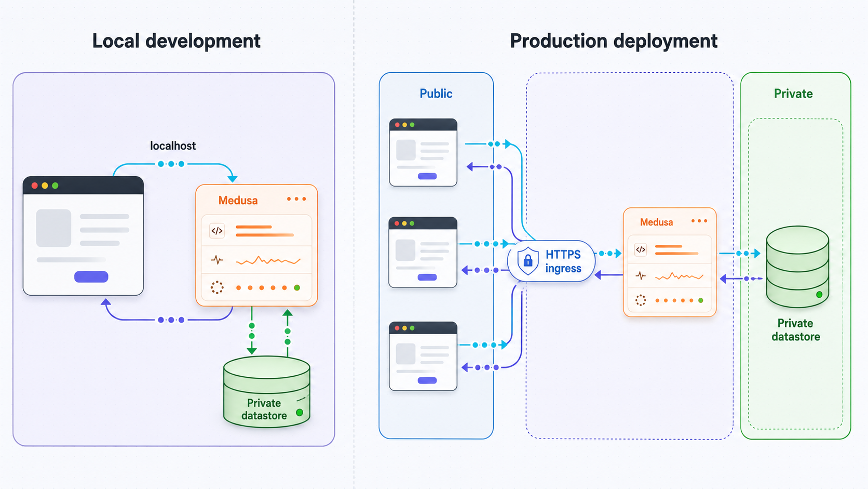Click the gray image placeholder in the middle Public browser
The image size is (868, 489).
[405, 250]
